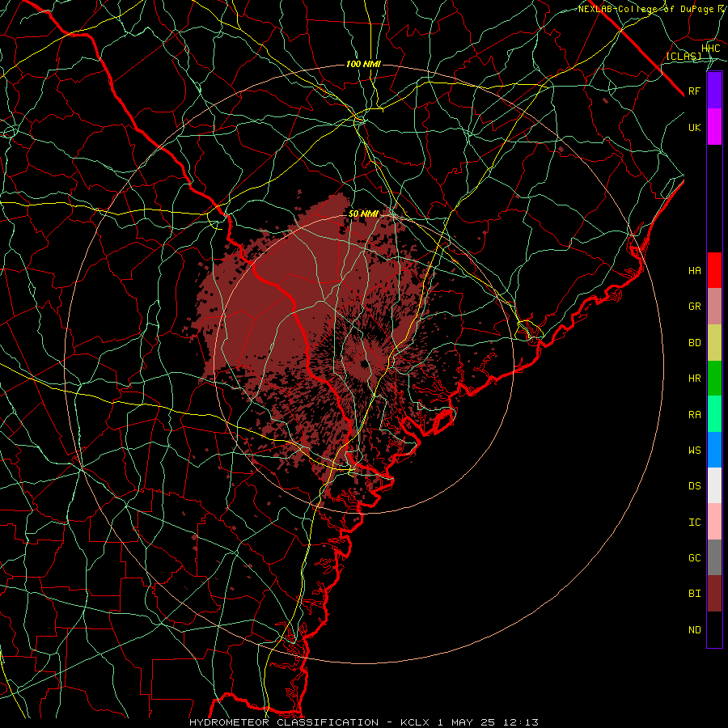This screenshot has height=728, width=728.
Task: Click the WS blue legend swatch
Action: point(714,450)
